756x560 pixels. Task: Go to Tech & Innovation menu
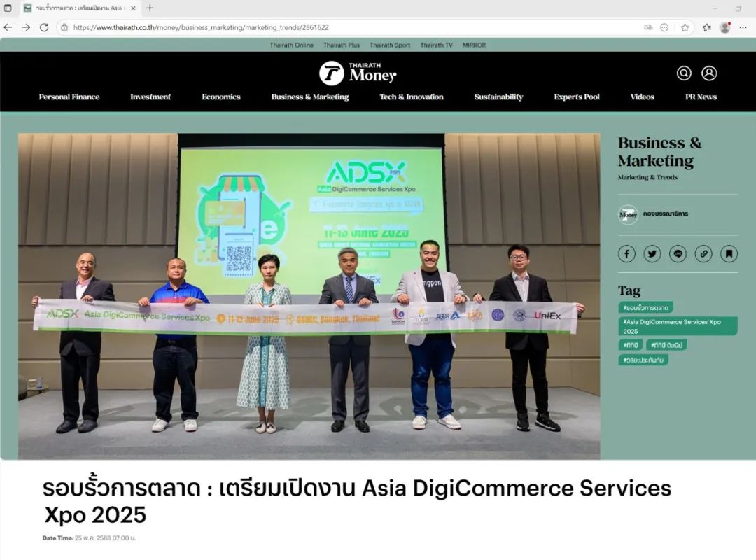(412, 97)
